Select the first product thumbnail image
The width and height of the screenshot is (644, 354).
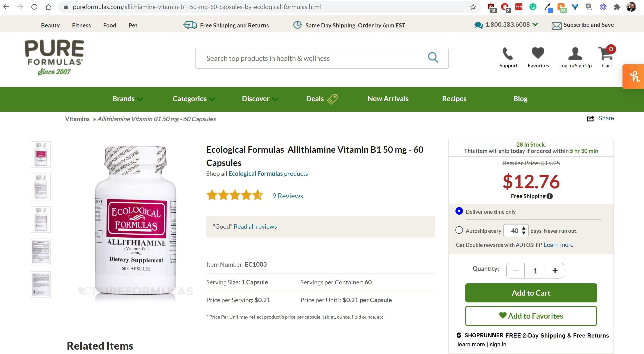41,155
